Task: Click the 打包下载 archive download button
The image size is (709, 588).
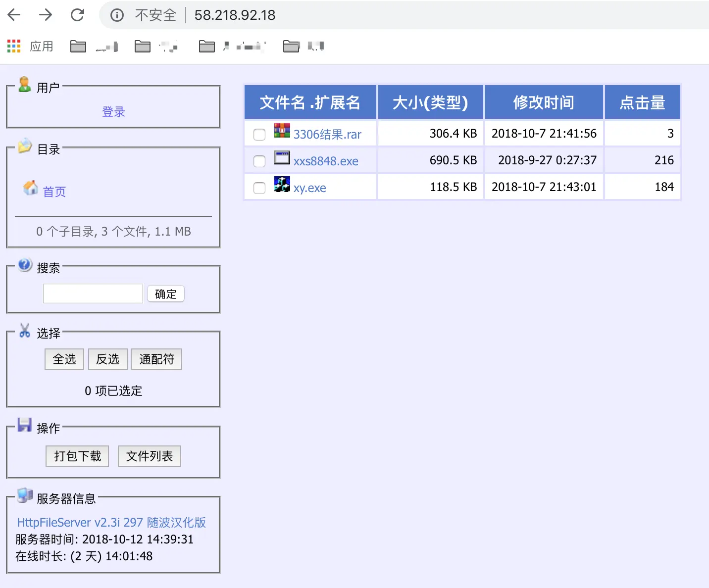Action: (x=77, y=456)
